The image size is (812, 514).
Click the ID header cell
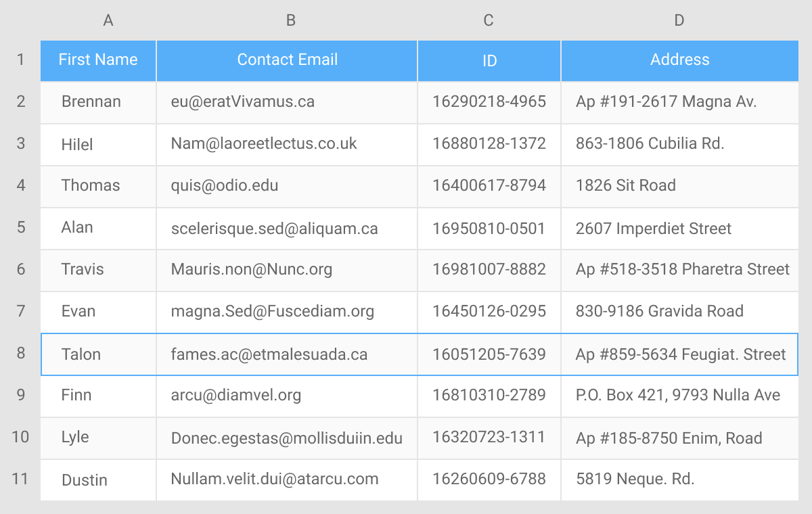coord(489,60)
